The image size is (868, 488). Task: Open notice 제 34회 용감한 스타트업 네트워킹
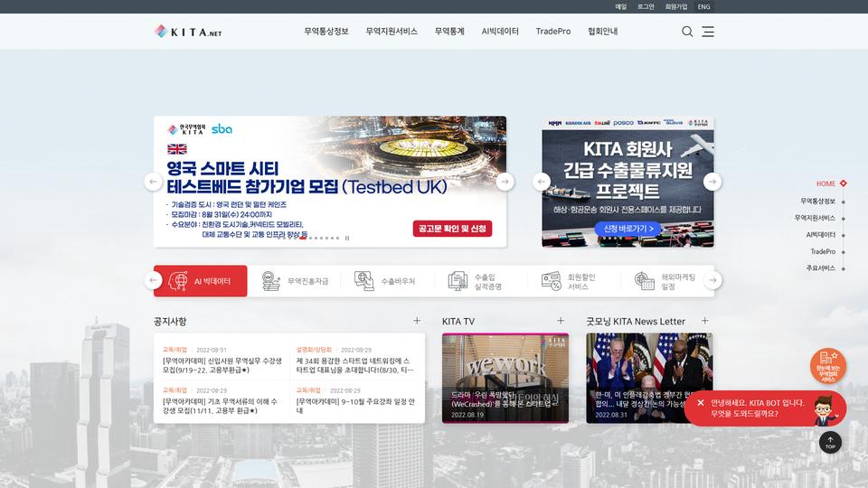click(354, 365)
